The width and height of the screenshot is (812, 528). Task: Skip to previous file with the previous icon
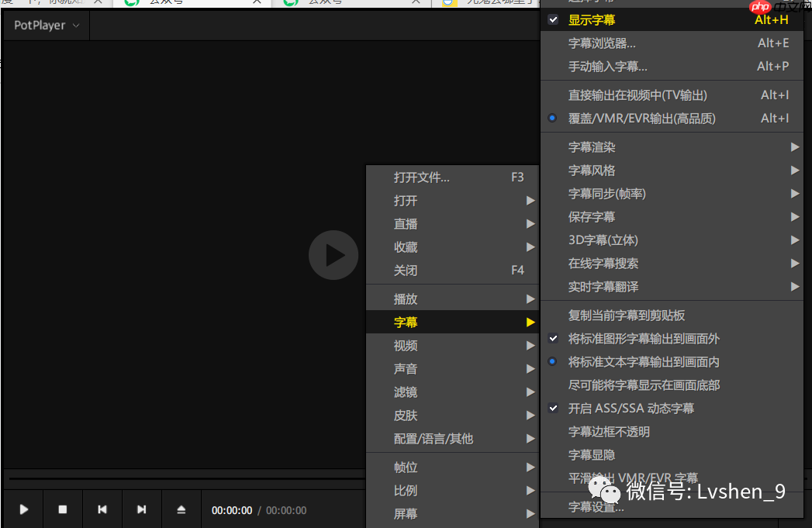click(x=102, y=509)
